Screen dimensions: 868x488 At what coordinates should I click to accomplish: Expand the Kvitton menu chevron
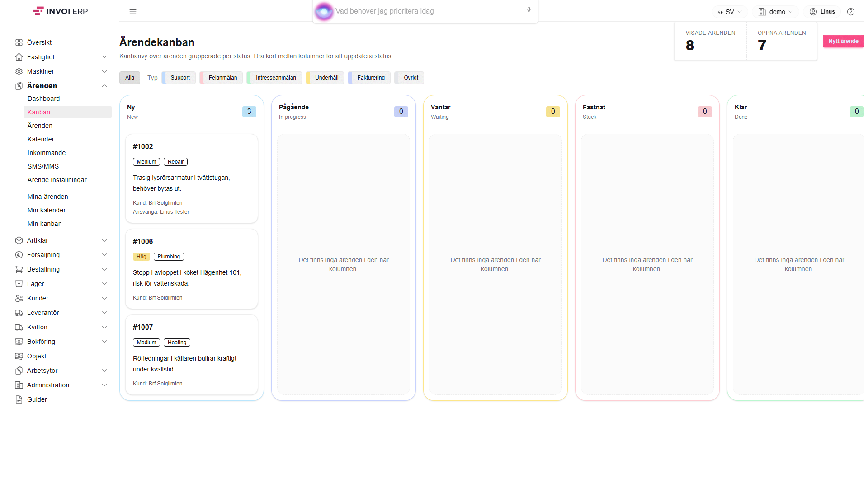click(x=104, y=327)
